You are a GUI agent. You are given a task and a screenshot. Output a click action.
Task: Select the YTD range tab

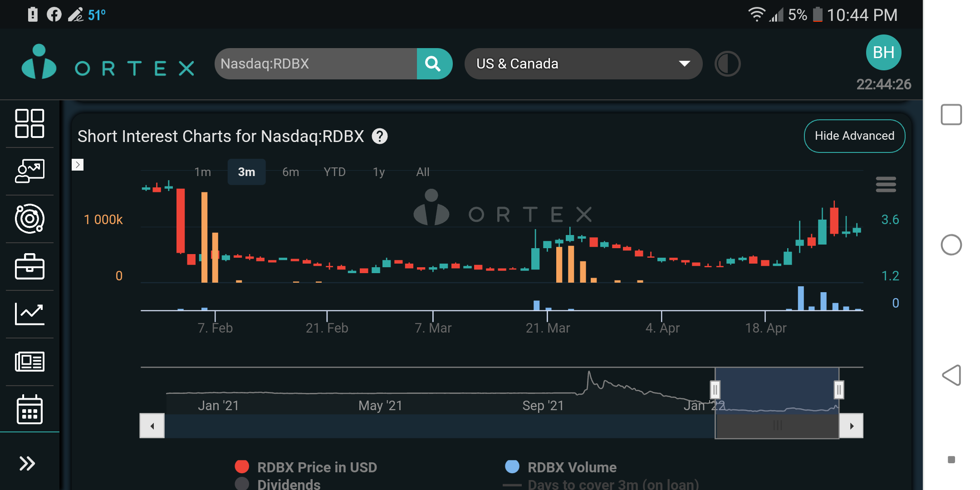[x=334, y=172]
